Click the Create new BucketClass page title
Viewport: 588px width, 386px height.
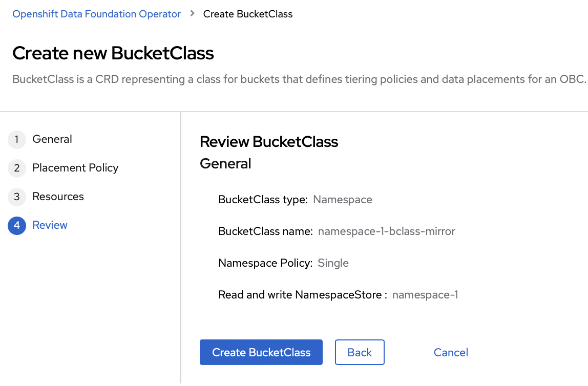(x=113, y=53)
